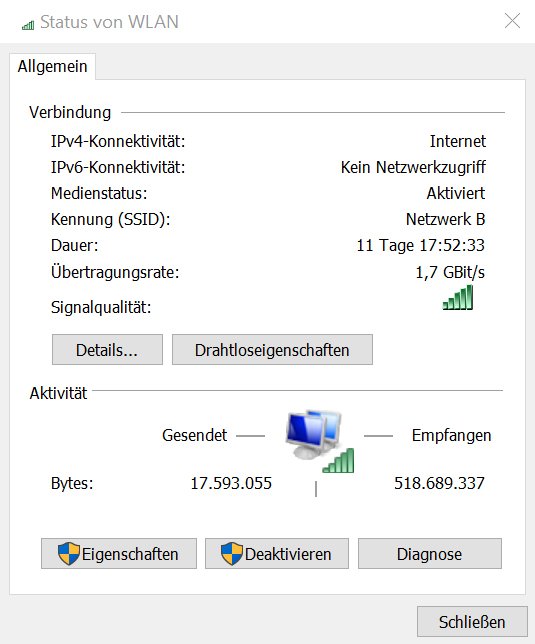
Task: Click the green signal quality bars icon
Action: tap(458, 297)
